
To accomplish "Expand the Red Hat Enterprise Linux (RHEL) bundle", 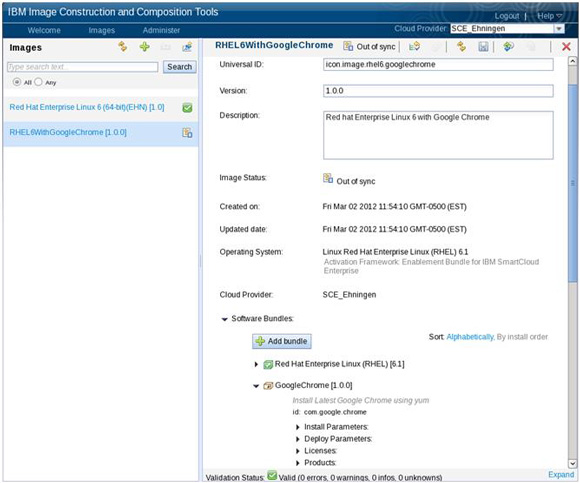I will point(256,364).
